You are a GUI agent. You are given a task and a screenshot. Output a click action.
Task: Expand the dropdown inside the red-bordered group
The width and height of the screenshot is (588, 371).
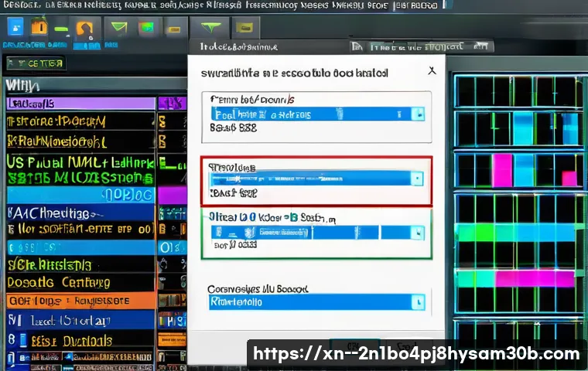pyautogui.click(x=418, y=179)
